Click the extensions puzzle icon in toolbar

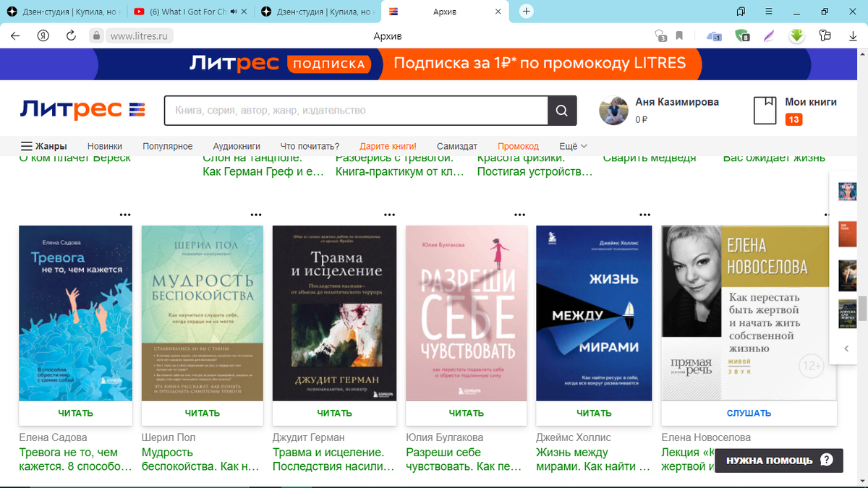[825, 36]
